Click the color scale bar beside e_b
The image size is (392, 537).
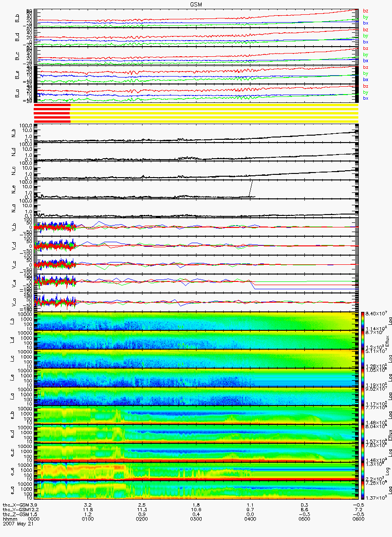(x=362, y=415)
